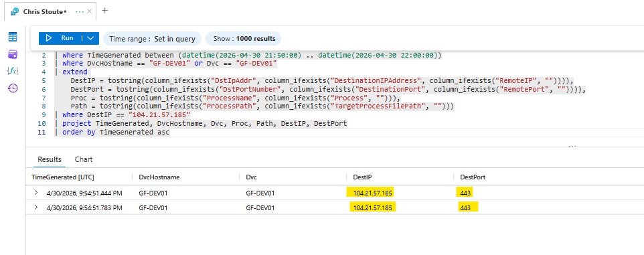Select the Chris Stoute query tab
Viewport: 644px width, 255px height.
coord(45,11)
